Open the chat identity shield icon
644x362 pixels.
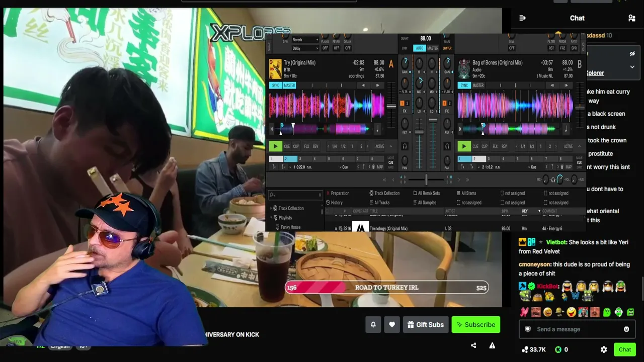click(528, 329)
